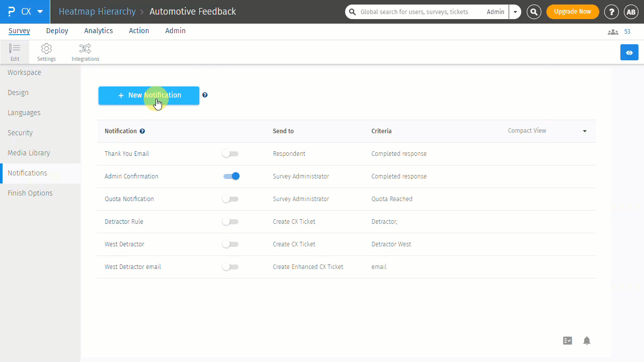Open the West Detractor notification
The height and width of the screenshot is (362, 644).
click(124, 244)
